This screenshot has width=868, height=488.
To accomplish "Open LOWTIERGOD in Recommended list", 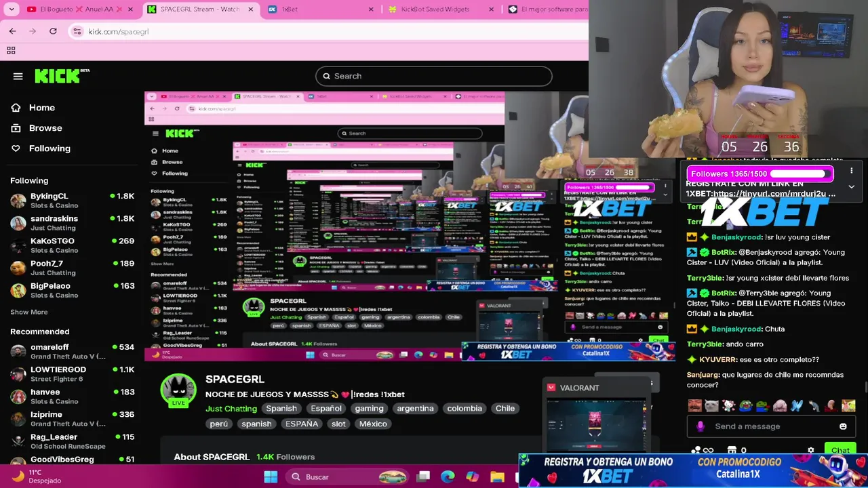I will point(73,374).
